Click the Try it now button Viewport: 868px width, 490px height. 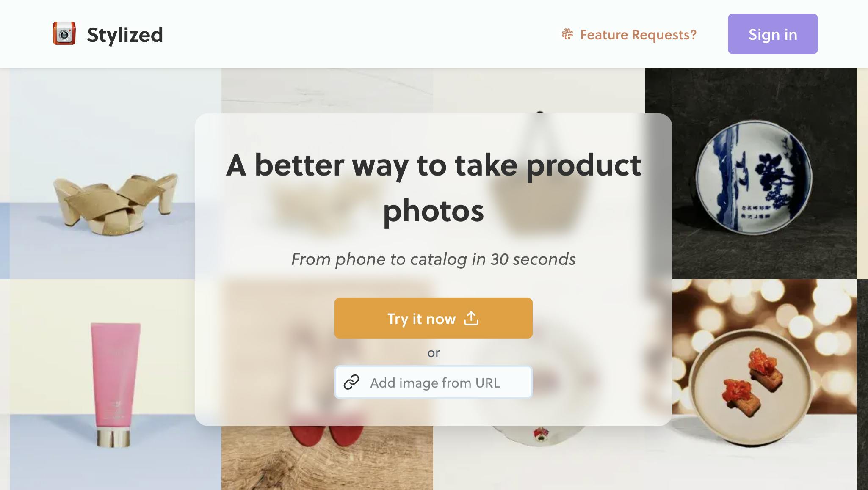pyautogui.click(x=433, y=318)
